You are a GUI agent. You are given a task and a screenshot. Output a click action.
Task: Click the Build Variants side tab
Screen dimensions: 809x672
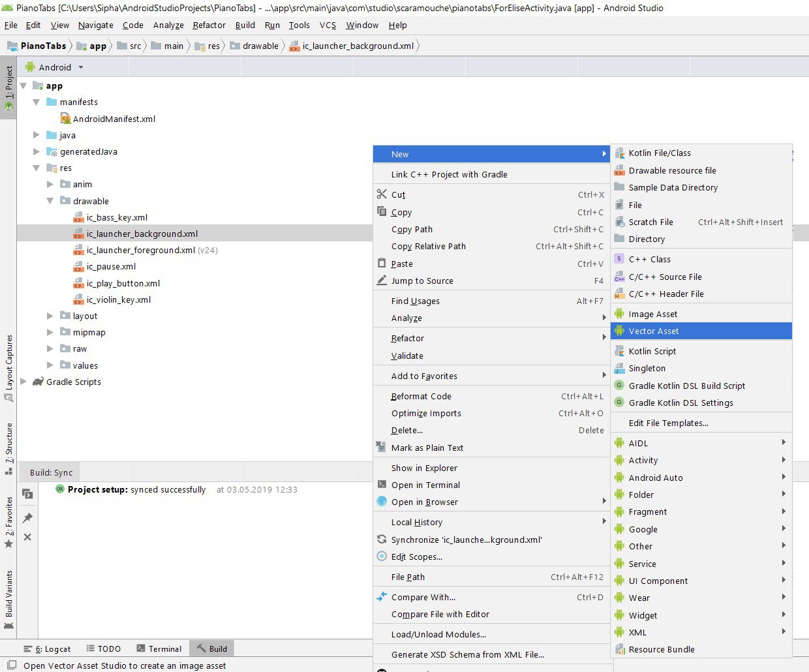click(8, 598)
